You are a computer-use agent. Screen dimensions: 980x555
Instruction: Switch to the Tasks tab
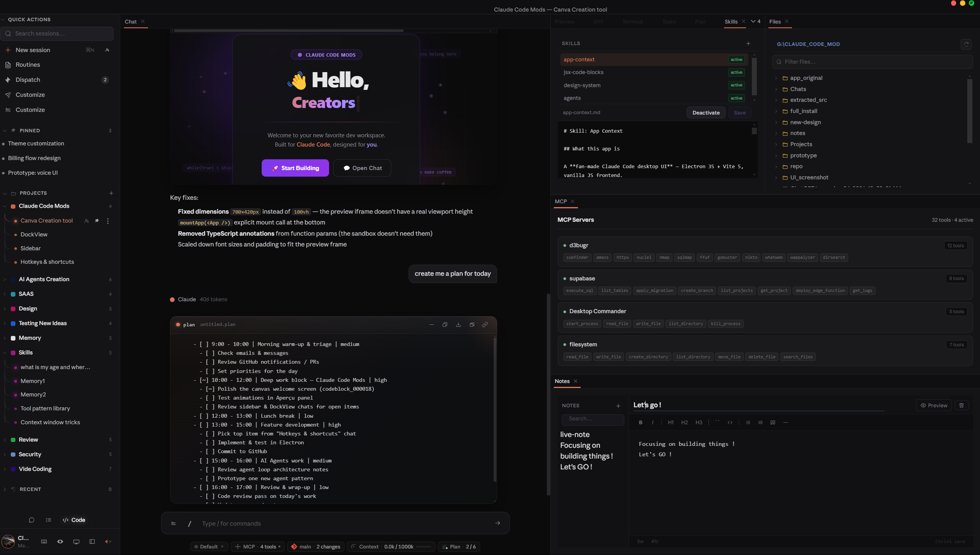click(669, 22)
